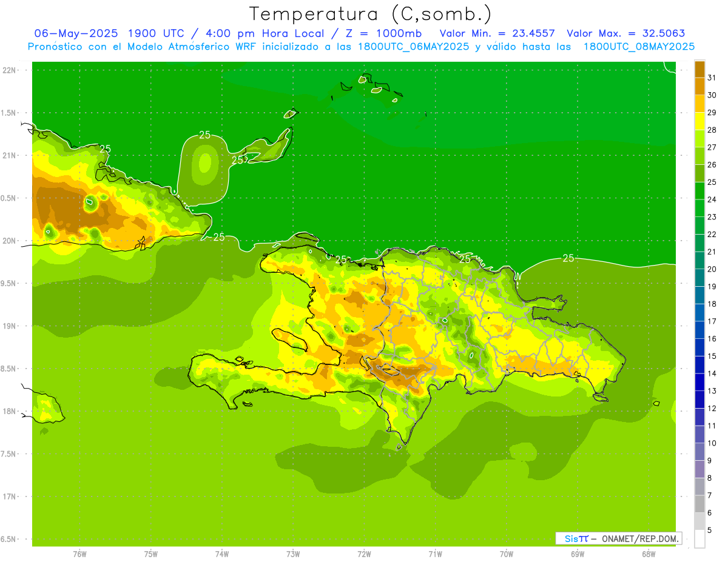Click the color scale value '13'
728x562 pixels.
pos(712,391)
